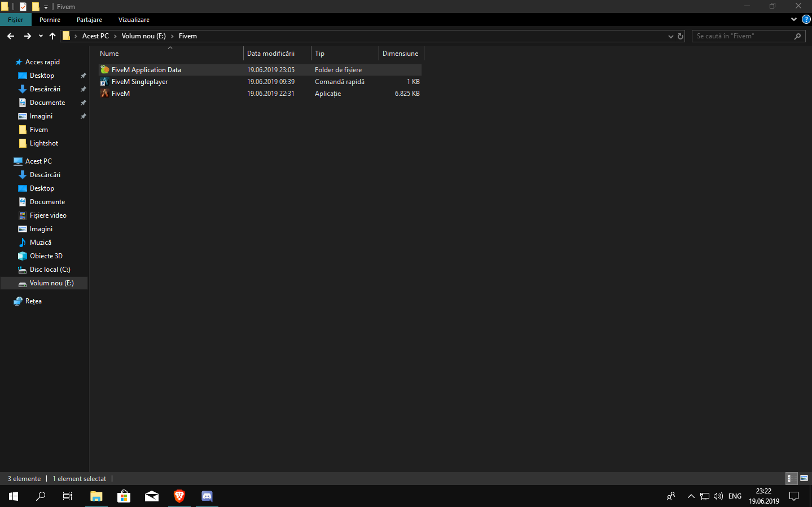
Task: Sort by Nume column header
Action: [x=170, y=54]
